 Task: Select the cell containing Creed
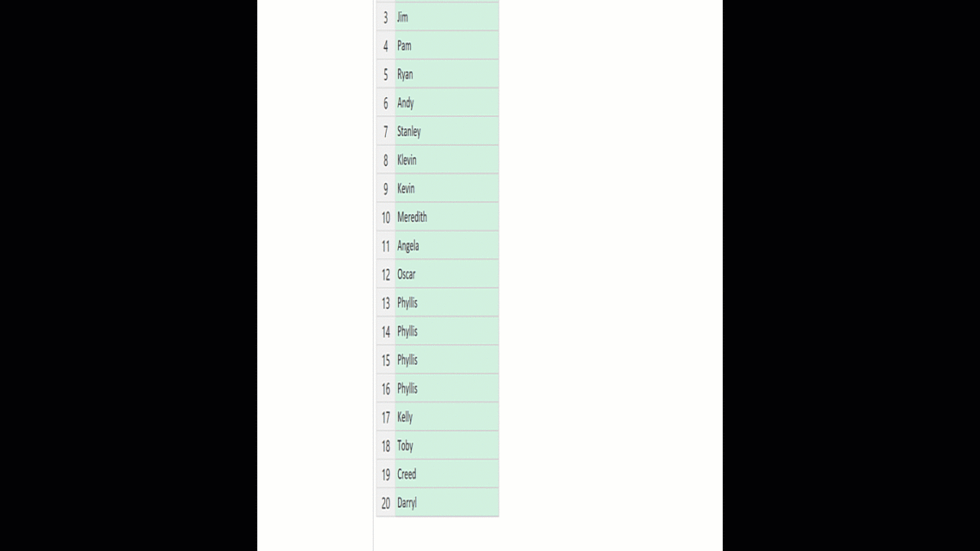pos(446,474)
